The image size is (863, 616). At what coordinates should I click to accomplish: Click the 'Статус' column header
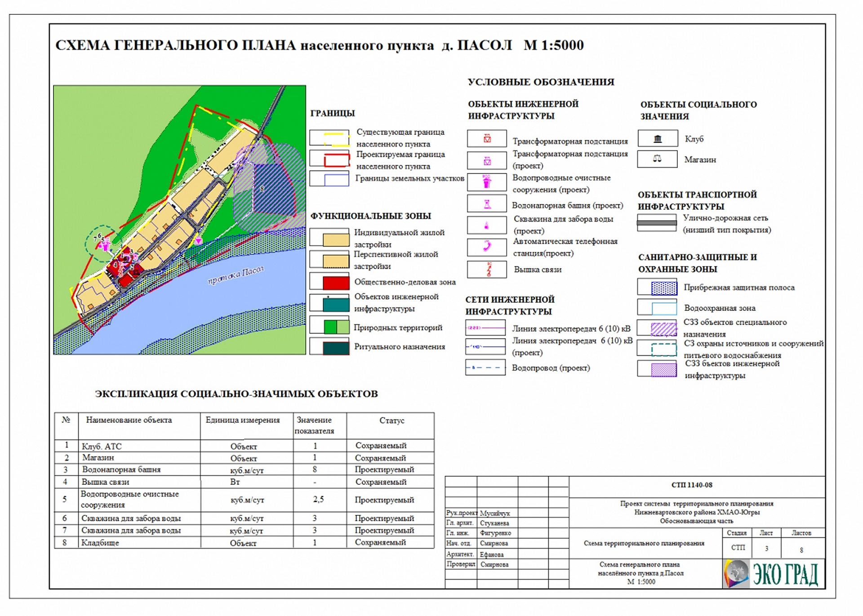[x=392, y=421]
